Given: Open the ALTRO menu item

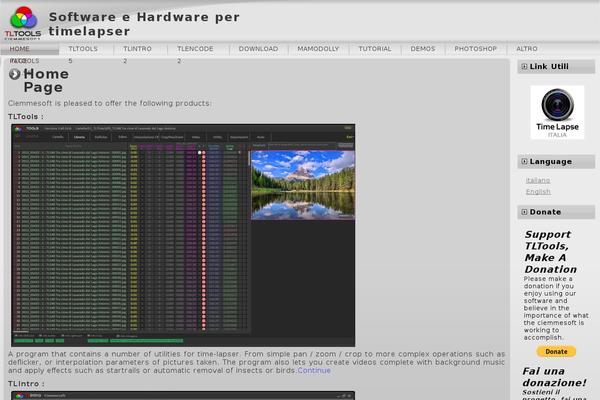Looking at the screenshot, I should click(527, 49).
